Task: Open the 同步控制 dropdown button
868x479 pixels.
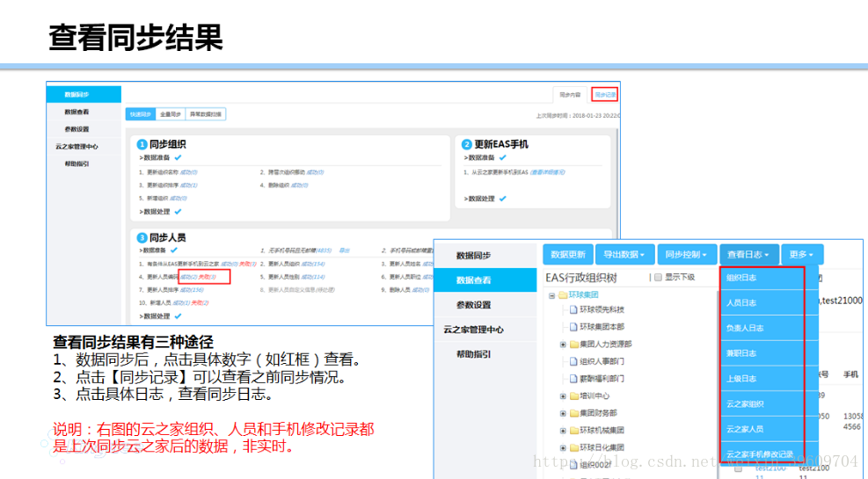Action: (687, 254)
